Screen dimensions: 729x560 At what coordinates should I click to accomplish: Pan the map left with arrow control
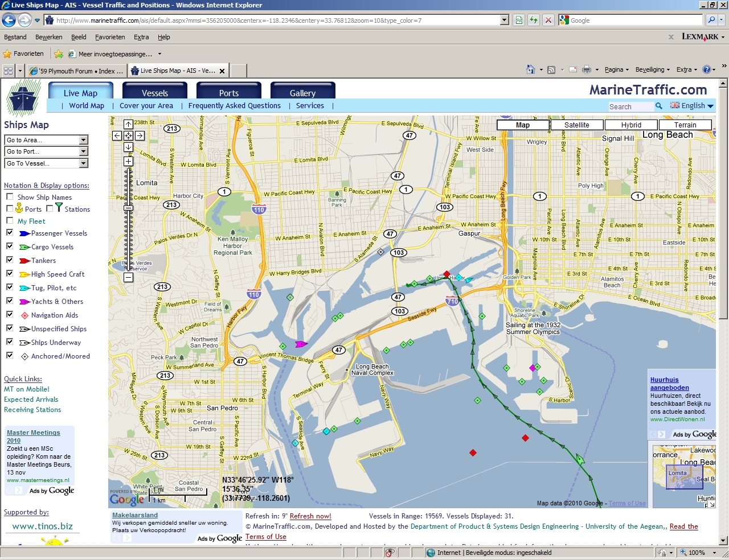[x=117, y=135]
